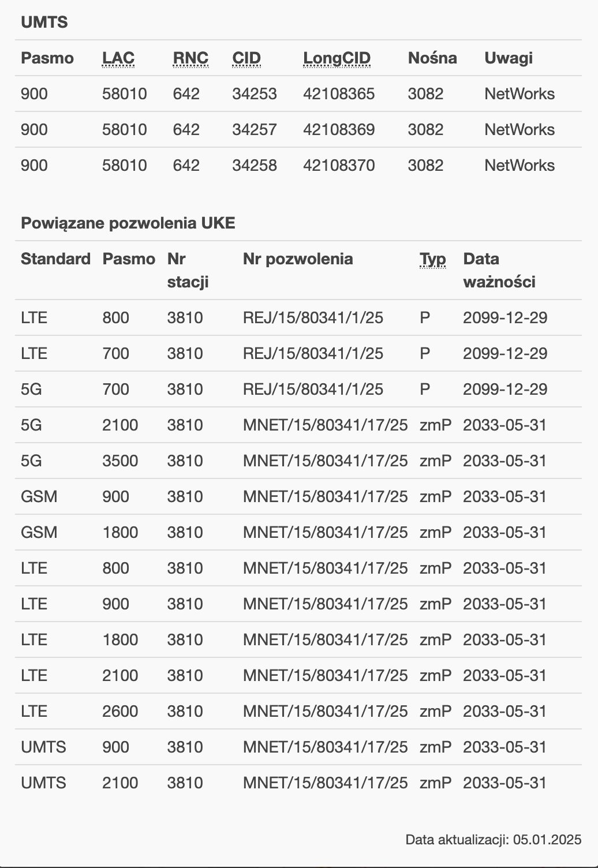Click the Nośna column header
Viewport: 598px width, 868px height.
(432, 58)
